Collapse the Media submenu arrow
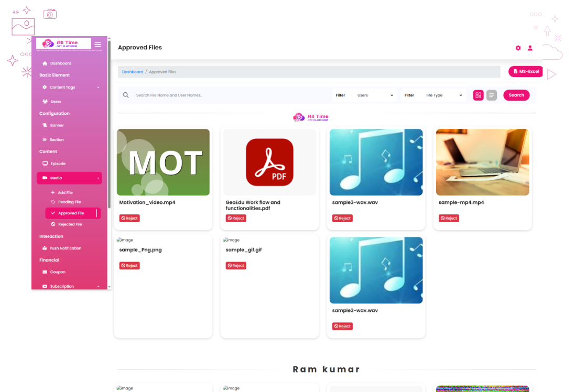 (98, 178)
